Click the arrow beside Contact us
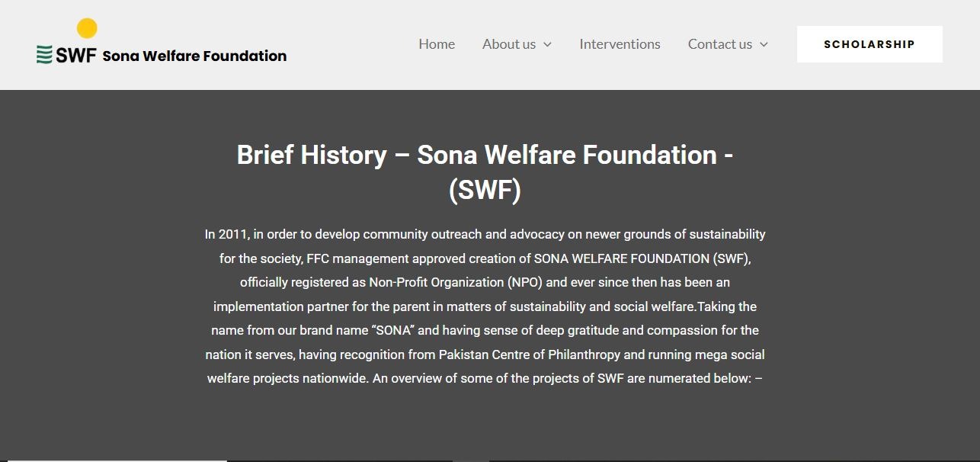This screenshot has width=980, height=462. [764, 45]
